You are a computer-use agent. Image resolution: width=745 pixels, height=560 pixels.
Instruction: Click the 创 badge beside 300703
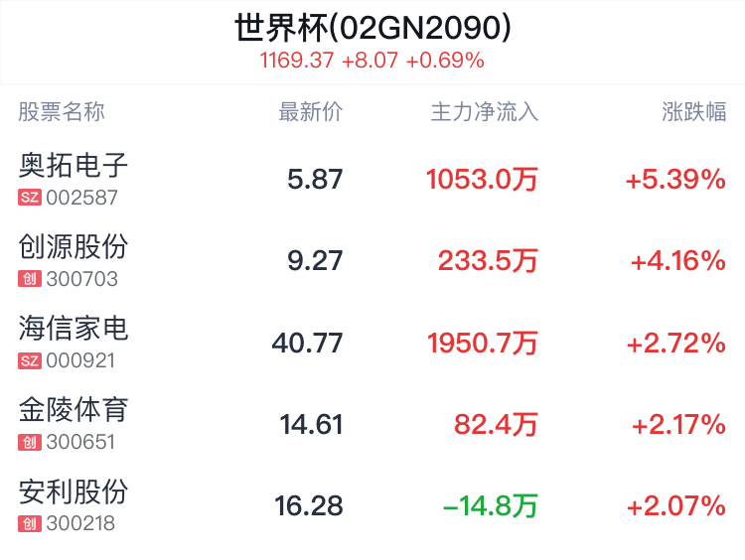pos(30,279)
